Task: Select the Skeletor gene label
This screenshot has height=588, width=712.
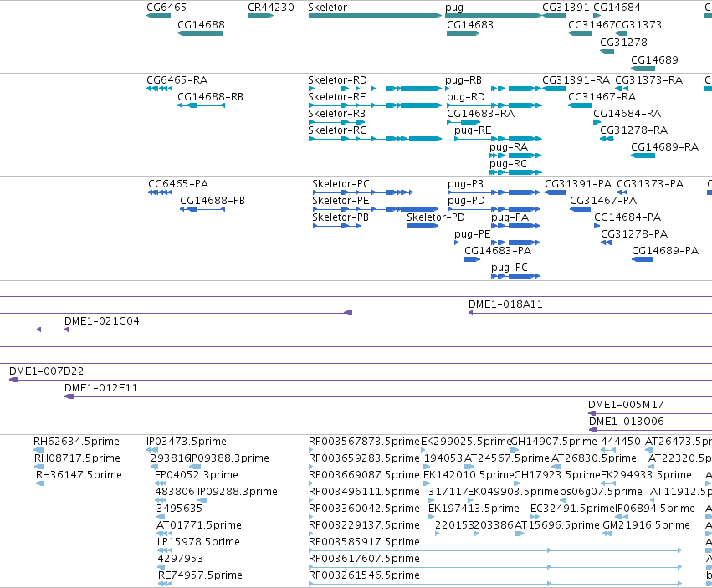Action: pos(327,8)
